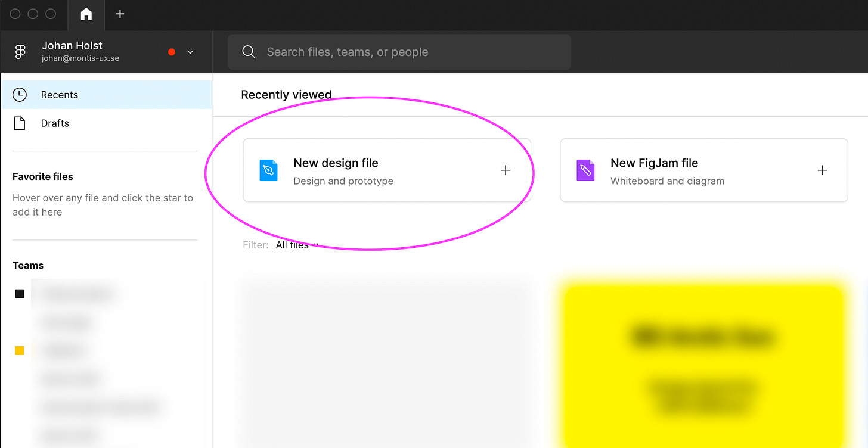Click the Design and prototype subtitle

(x=343, y=181)
